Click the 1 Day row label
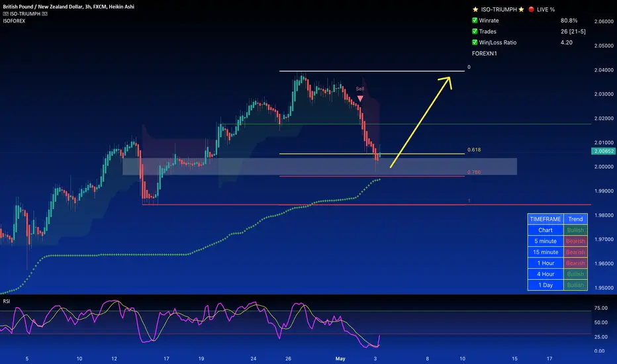 546,285
